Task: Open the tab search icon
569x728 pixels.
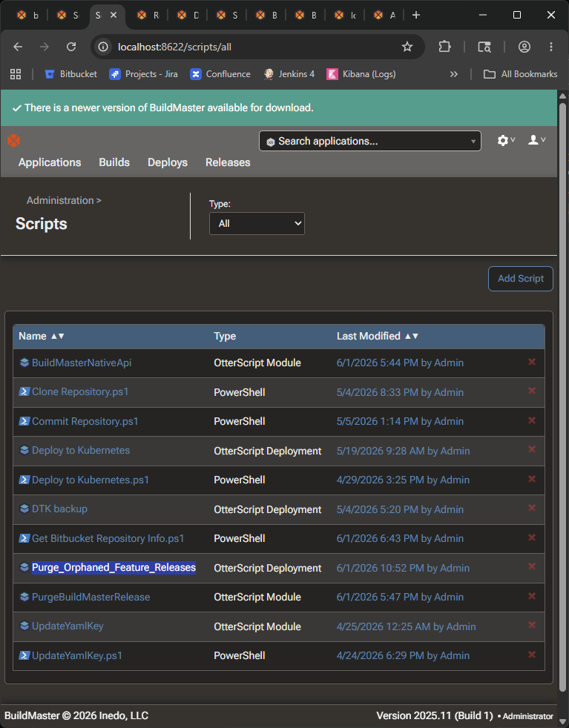Action: [484, 47]
